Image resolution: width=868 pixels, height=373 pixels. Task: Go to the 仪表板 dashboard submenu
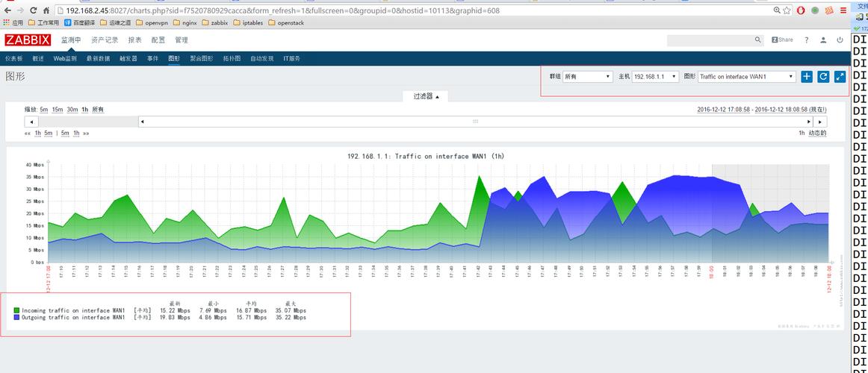[14, 58]
